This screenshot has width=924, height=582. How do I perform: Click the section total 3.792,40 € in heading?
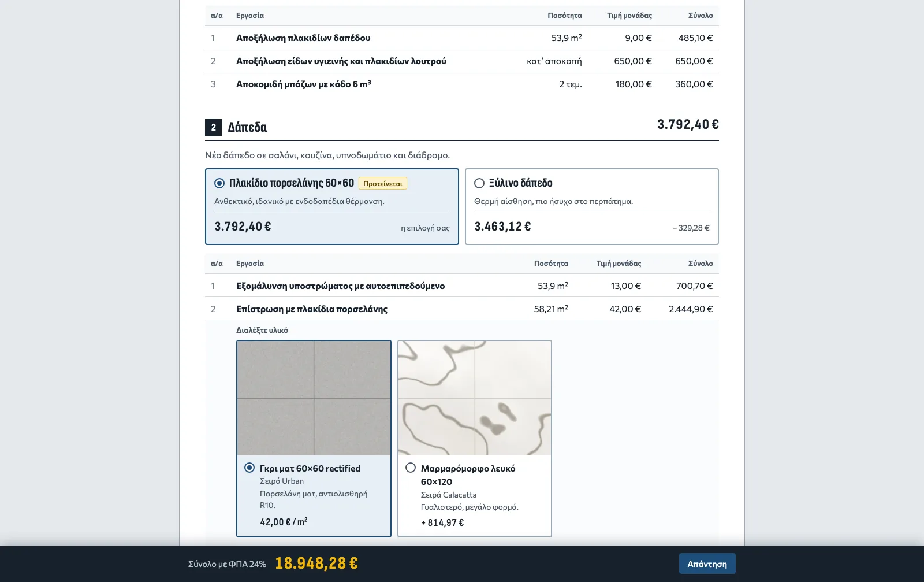click(x=688, y=124)
